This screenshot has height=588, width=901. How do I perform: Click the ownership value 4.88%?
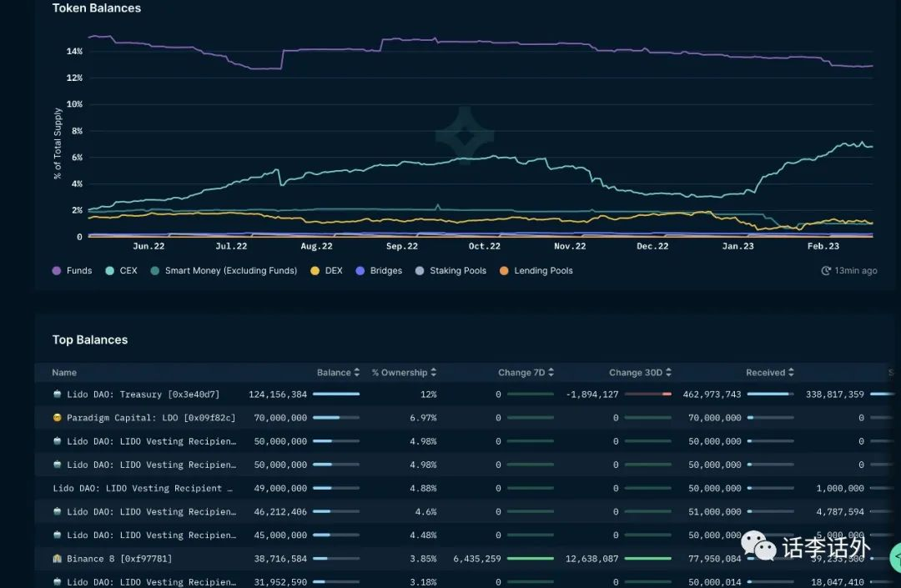(424, 488)
